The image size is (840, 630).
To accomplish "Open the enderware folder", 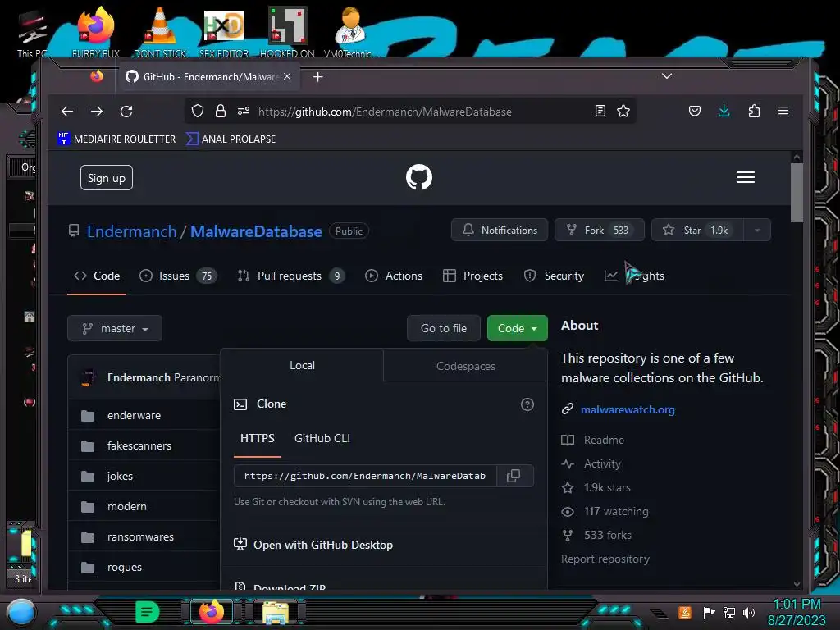I will click(134, 415).
